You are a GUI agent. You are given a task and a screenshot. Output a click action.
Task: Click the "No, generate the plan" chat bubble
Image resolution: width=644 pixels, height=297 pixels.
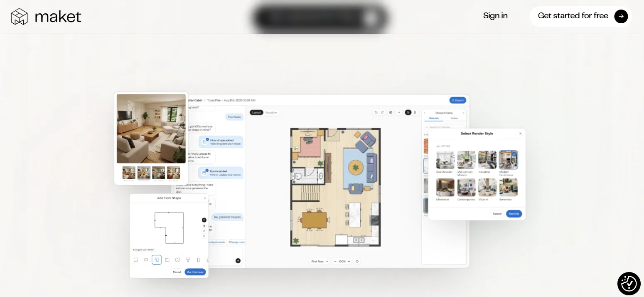[227, 217]
